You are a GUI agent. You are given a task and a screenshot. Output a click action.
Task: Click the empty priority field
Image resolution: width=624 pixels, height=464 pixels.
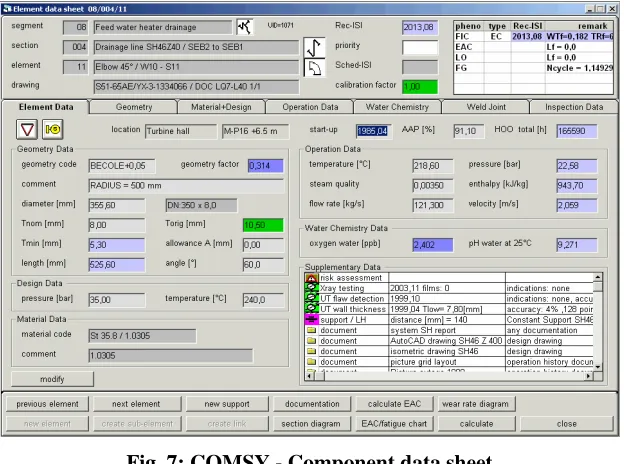point(420,47)
